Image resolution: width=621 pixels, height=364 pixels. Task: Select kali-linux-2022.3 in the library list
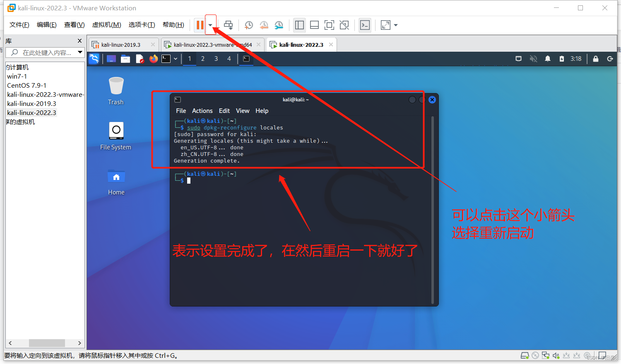point(31,113)
